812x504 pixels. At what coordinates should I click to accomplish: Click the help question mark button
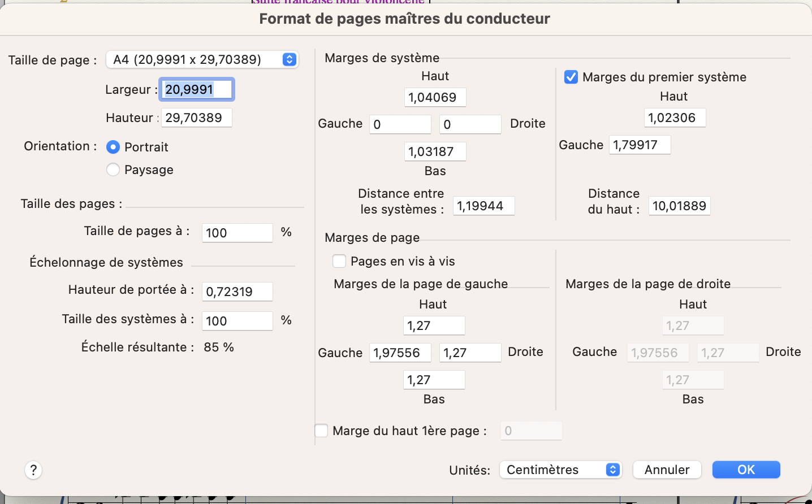tap(33, 470)
